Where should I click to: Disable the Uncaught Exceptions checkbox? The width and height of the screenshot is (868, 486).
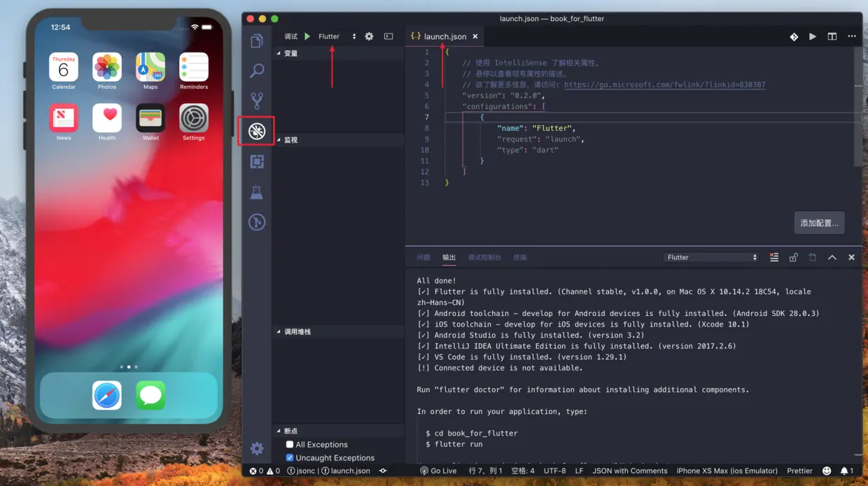tap(290, 458)
